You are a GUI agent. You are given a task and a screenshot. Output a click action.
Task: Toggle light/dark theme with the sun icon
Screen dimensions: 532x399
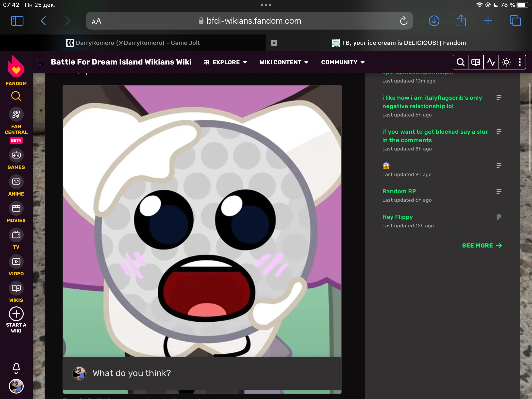click(506, 62)
